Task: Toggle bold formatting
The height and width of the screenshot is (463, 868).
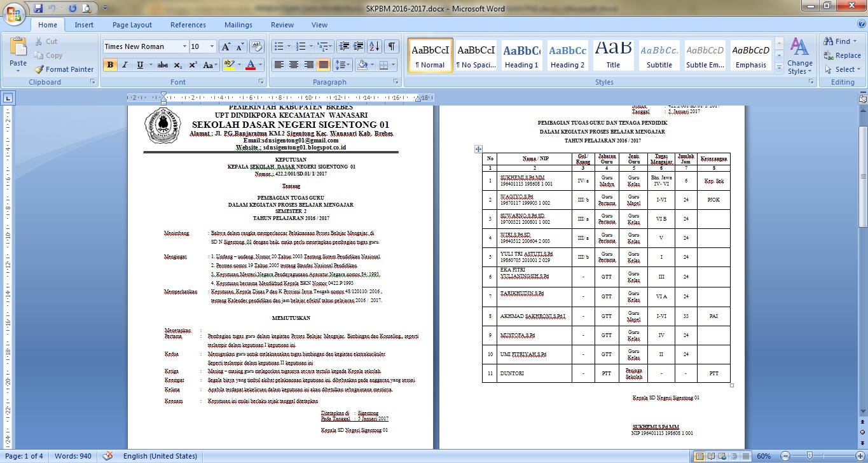Action: [x=110, y=65]
